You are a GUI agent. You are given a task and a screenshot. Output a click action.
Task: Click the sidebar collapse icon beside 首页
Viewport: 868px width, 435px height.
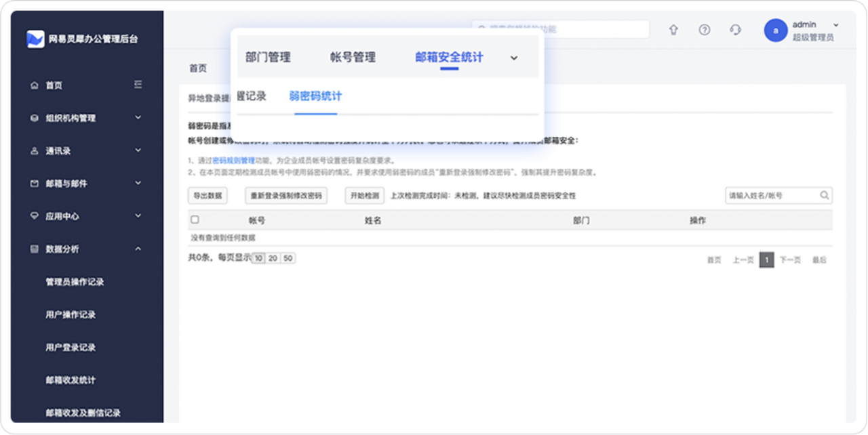tap(138, 85)
